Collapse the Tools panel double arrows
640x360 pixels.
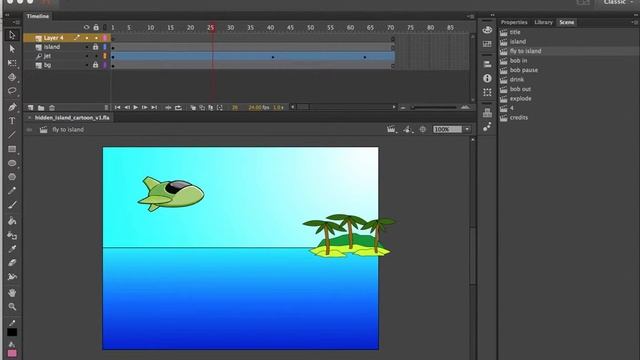click(7, 15)
